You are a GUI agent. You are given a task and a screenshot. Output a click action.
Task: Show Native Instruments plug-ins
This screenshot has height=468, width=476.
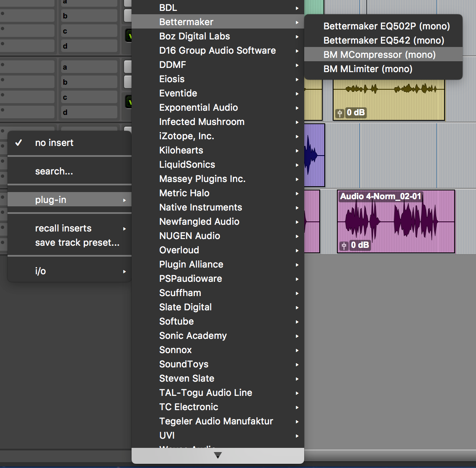point(217,208)
